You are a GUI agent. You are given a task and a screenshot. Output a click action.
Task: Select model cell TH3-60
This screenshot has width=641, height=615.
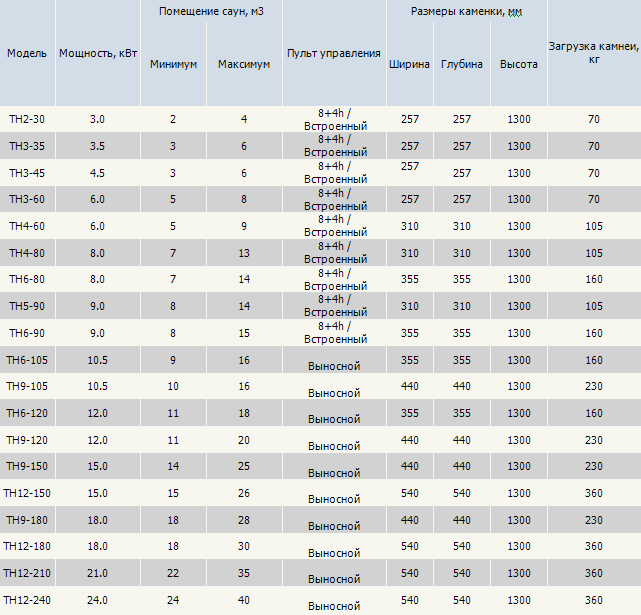(27, 199)
